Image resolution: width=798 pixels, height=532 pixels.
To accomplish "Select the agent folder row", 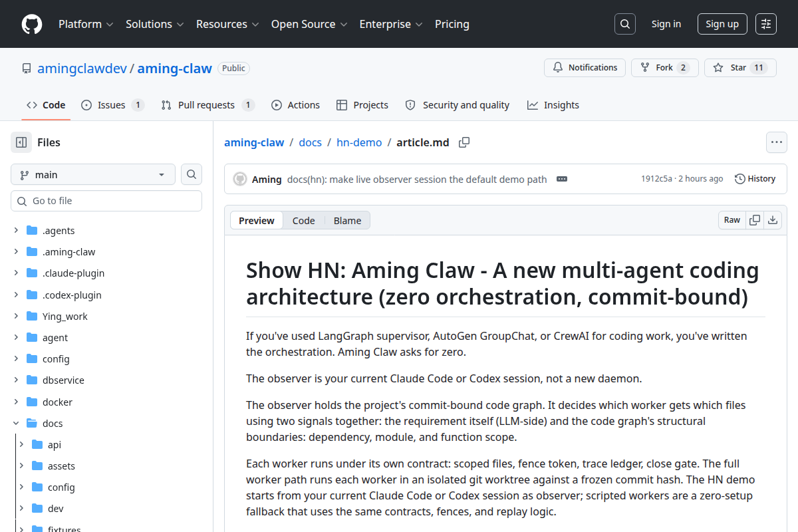I will 106,338.
